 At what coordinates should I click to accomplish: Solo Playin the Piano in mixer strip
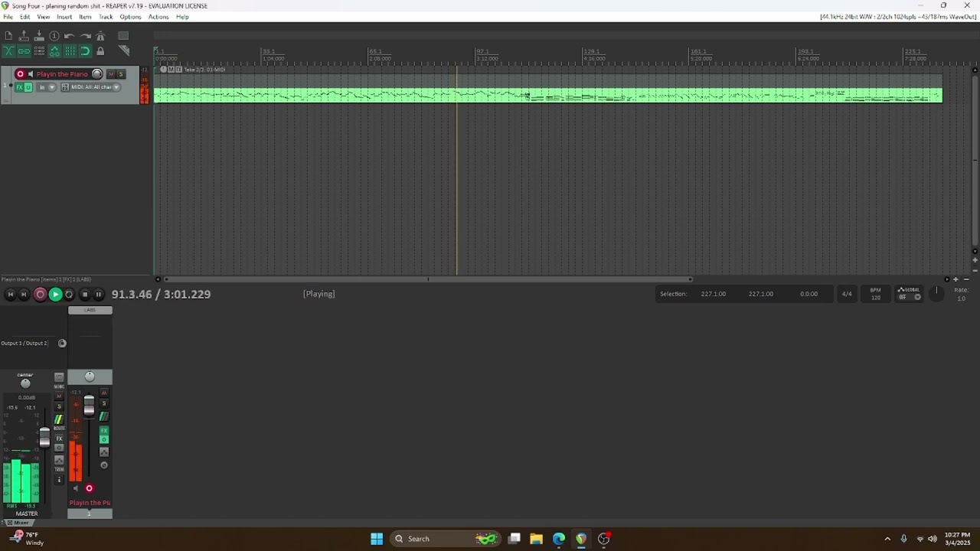pyautogui.click(x=104, y=403)
